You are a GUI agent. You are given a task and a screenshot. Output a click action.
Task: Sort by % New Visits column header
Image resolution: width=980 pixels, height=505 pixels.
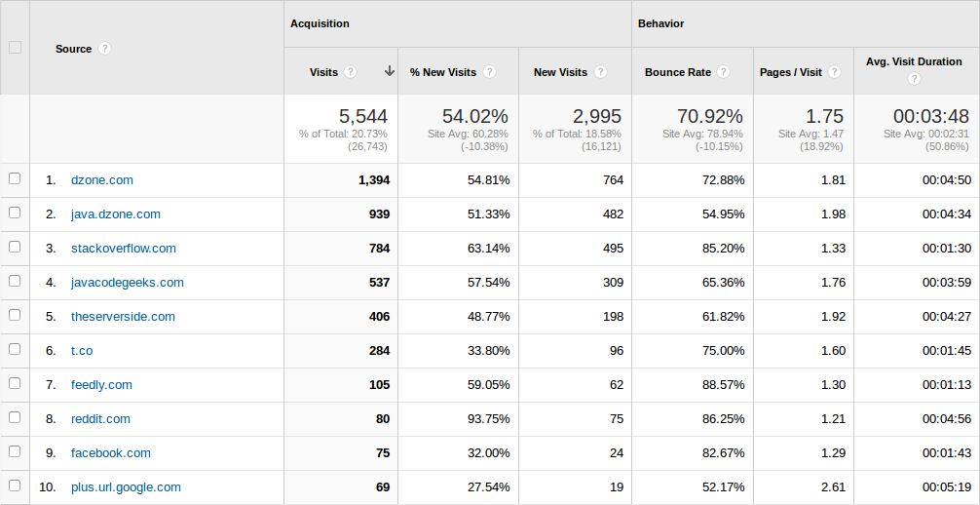tap(443, 72)
